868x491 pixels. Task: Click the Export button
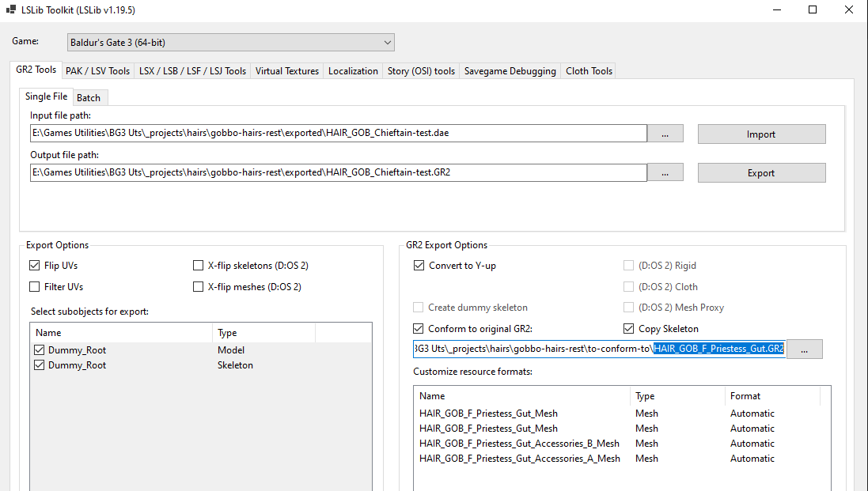(761, 172)
